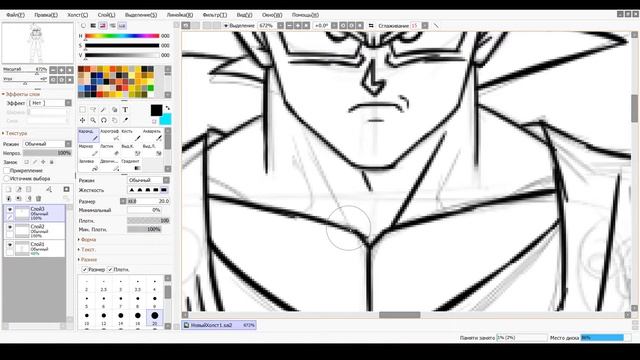Uncheck the Размер pressure checkbox
Screen dimensions: 640x360
[84, 269]
